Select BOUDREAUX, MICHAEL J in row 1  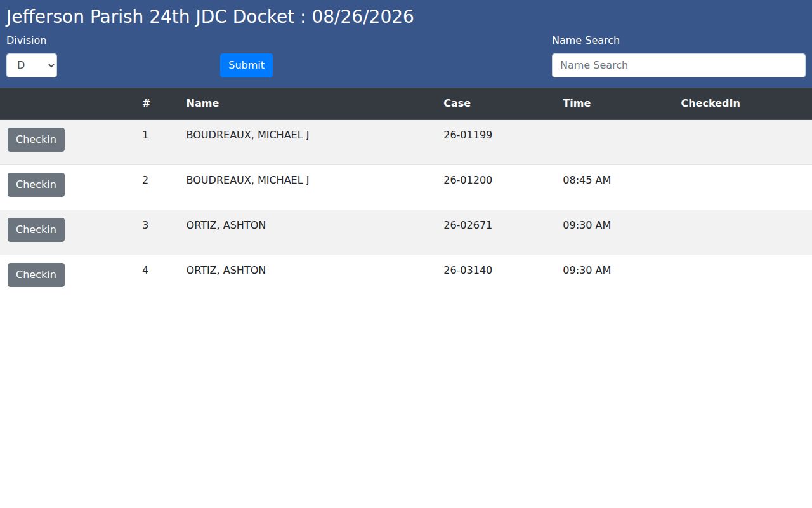click(x=247, y=135)
